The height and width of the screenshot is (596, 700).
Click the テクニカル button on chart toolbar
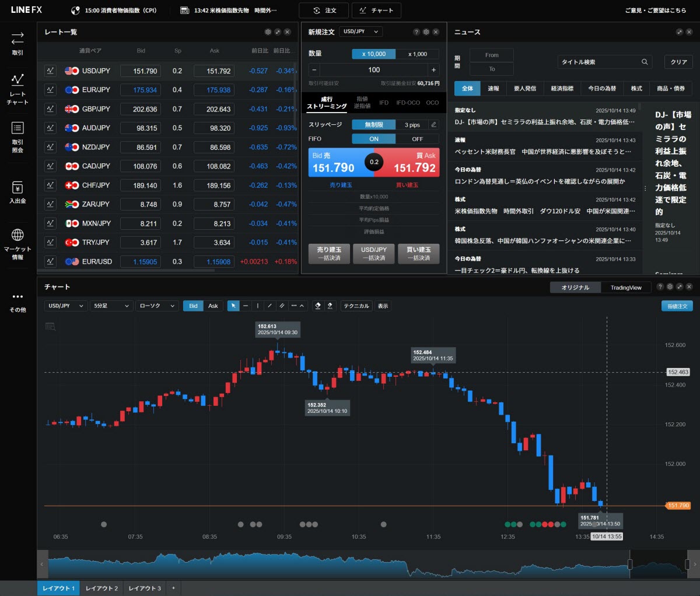pos(356,306)
